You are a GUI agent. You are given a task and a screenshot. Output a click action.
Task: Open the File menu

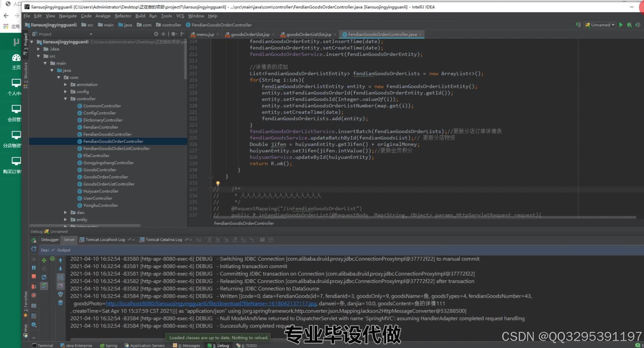tap(27, 16)
